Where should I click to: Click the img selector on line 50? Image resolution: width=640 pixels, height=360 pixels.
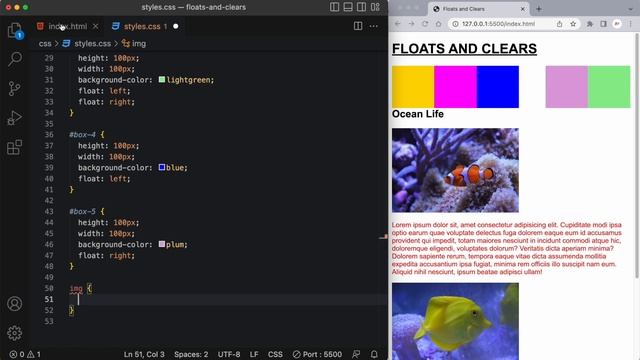pos(76,288)
